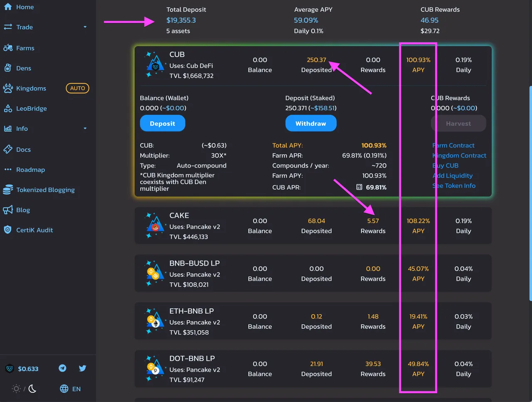Expand the Trade submenu arrow
This screenshot has width=532, height=402.
[85, 27]
